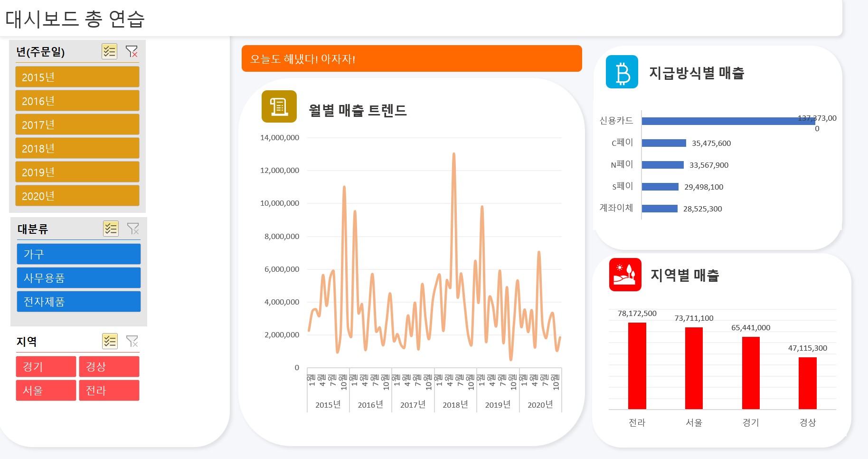Toggle the 서울 region filter
Image resolution: width=868 pixels, height=459 pixels.
tap(46, 390)
